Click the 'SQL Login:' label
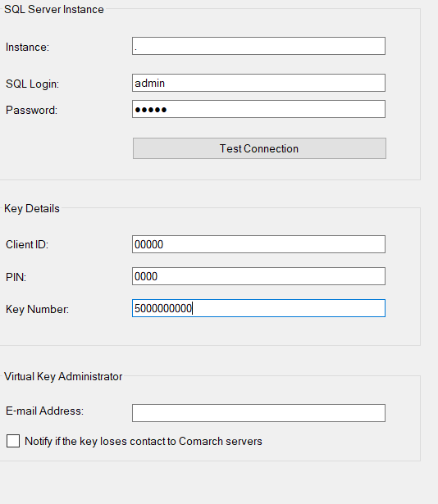The width and height of the screenshot is (438, 504). pos(33,84)
